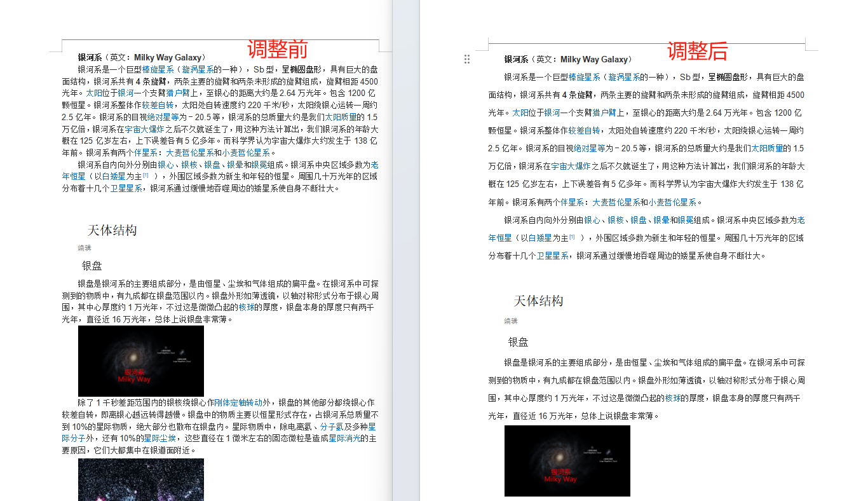Click the [1] footnote reference in left document

146,175
